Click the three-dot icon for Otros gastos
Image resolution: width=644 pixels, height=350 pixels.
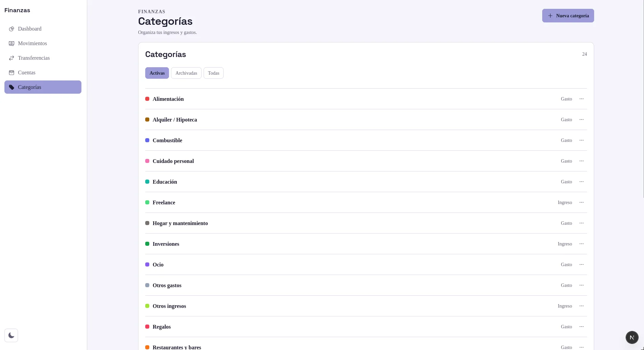pyautogui.click(x=582, y=285)
